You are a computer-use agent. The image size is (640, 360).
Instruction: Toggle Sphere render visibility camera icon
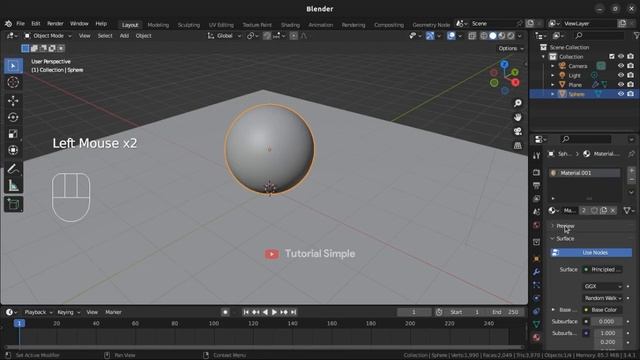631,94
